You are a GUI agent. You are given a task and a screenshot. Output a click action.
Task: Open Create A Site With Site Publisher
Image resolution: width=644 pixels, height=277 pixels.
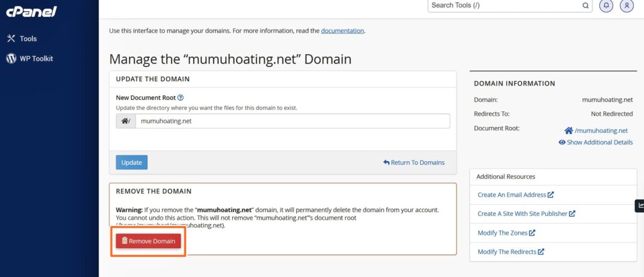tap(526, 214)
